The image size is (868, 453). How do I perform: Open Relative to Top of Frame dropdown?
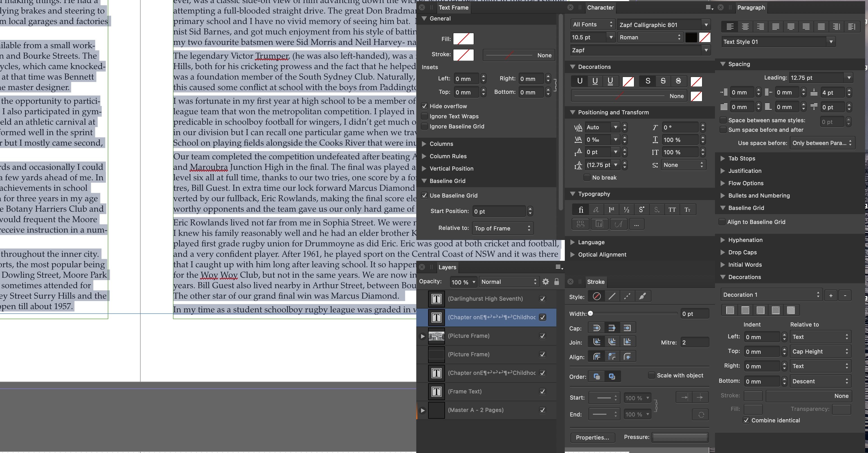502,228
